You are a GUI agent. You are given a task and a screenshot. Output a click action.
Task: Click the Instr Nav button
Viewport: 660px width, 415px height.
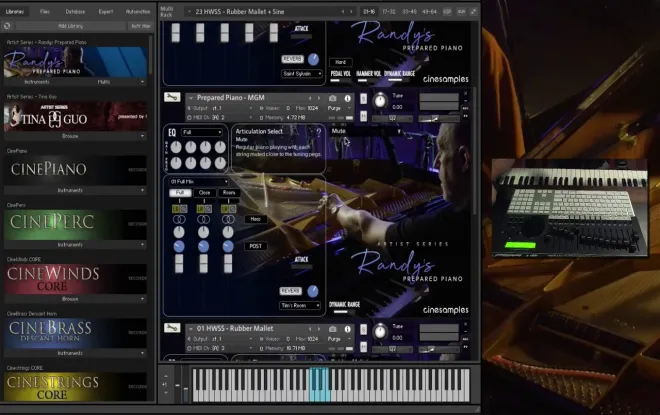[x=141, y=26]
